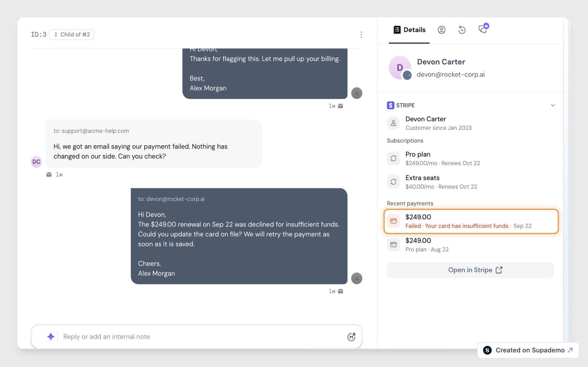Viewport: 588px width, 367px height.
Task: Click the to: support@acme-help.com recipient line
Action: coord(91,131)
